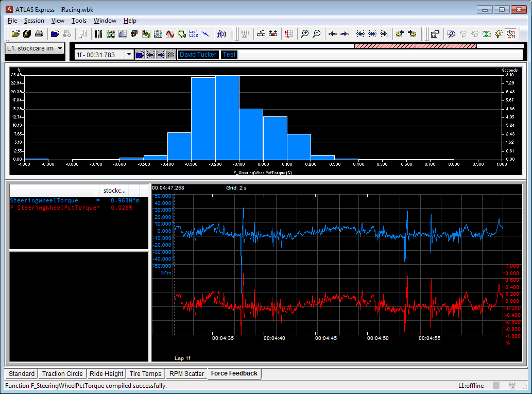The width and height of the screenshot is (532, 394).
Task: Click the checkered flag icon in session bar
Action: [x=171, y=55]
